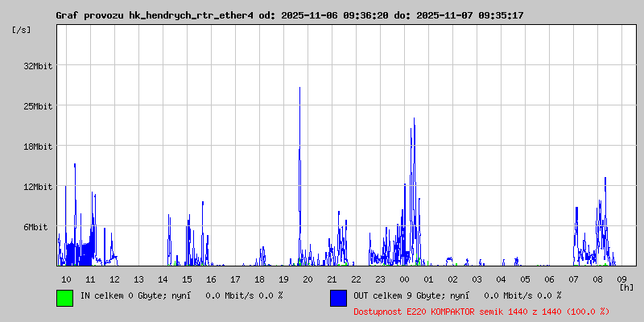Select hour 10 on the time axis
This screenshot has height=322, width=644.
[x=66, y=279]
